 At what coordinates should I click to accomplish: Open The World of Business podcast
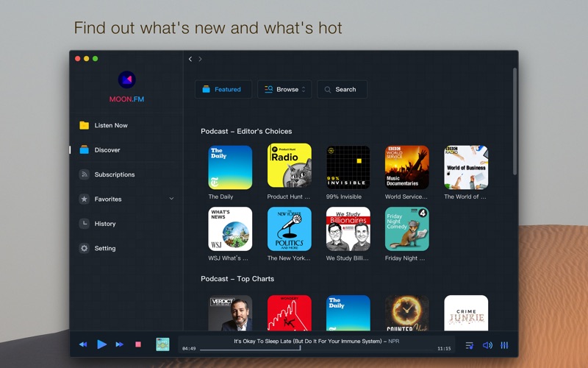(466, 168)
